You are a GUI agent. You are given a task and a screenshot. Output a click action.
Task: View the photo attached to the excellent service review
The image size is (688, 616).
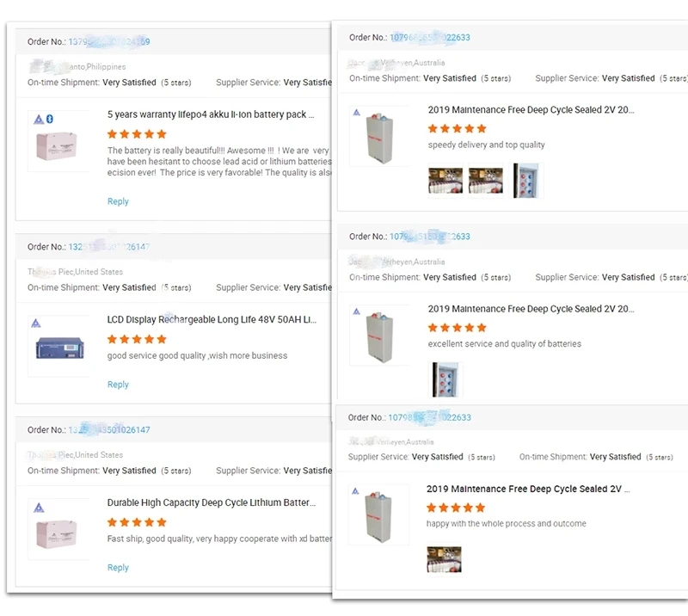point(445,379)
